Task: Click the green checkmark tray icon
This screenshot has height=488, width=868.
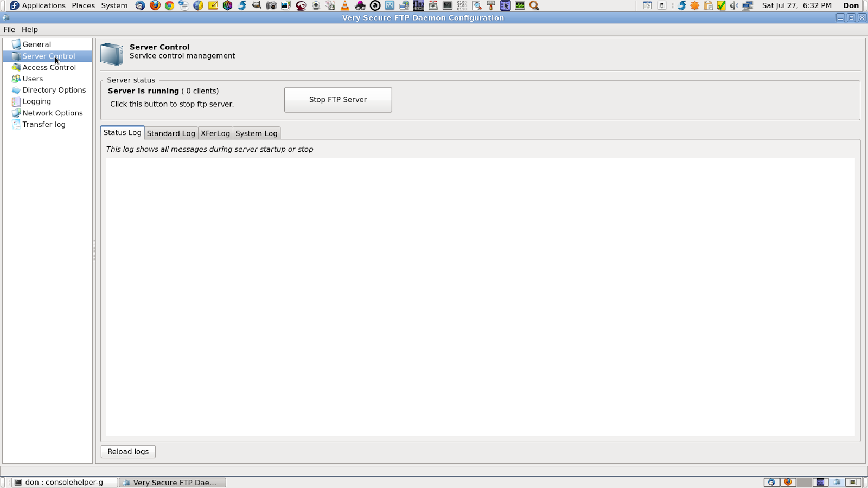Action: (721, 5)
